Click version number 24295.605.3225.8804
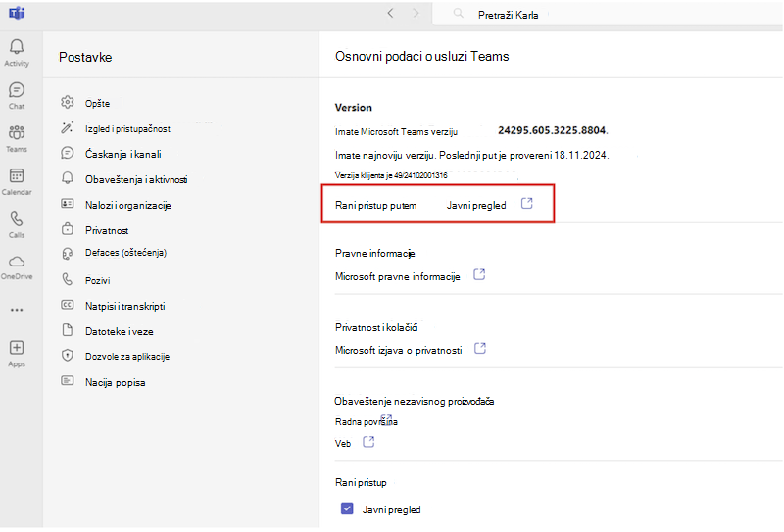The height and width of the screenshot is (532, 784). click(x=553, y=130)
